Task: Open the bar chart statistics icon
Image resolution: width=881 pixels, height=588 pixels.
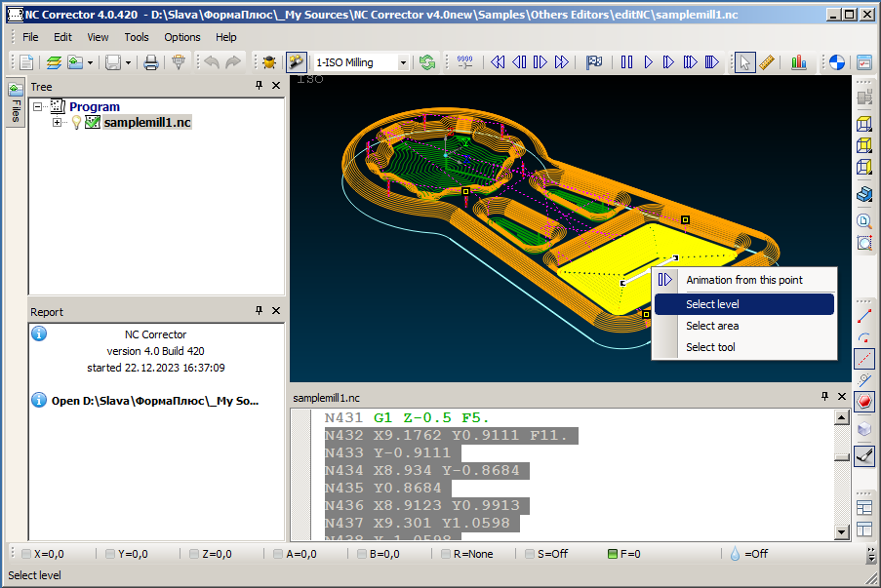Action: (798, 62)
